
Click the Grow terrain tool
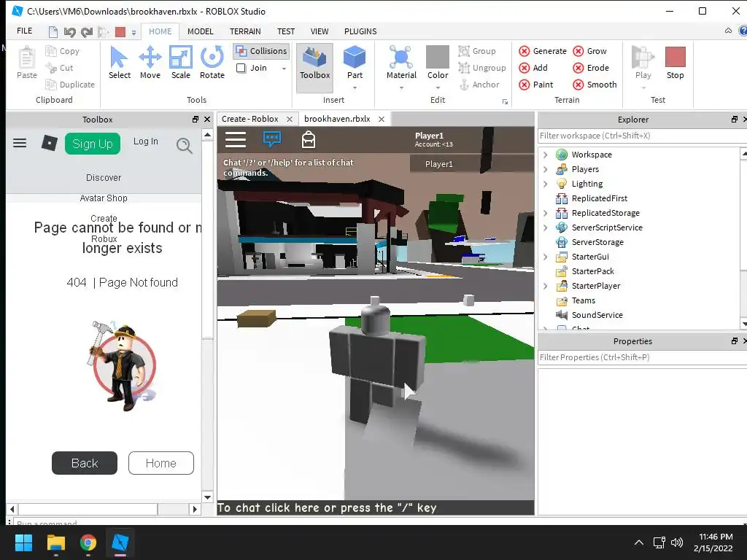tap(589, 51)
